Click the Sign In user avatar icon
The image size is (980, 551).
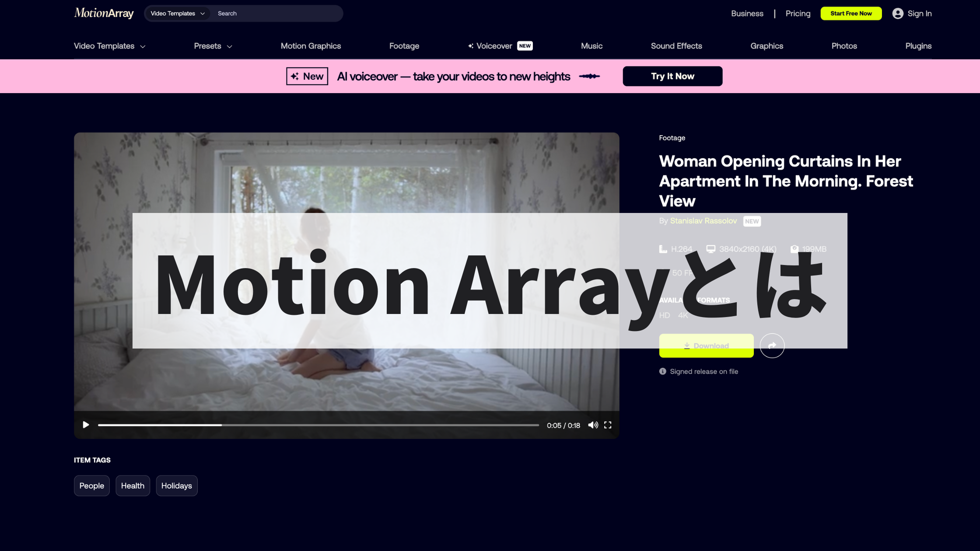(898, 14)
